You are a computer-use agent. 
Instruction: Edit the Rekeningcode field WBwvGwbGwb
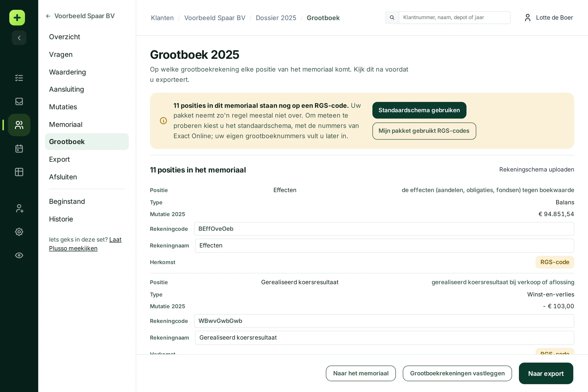click(x=384, y=321)
